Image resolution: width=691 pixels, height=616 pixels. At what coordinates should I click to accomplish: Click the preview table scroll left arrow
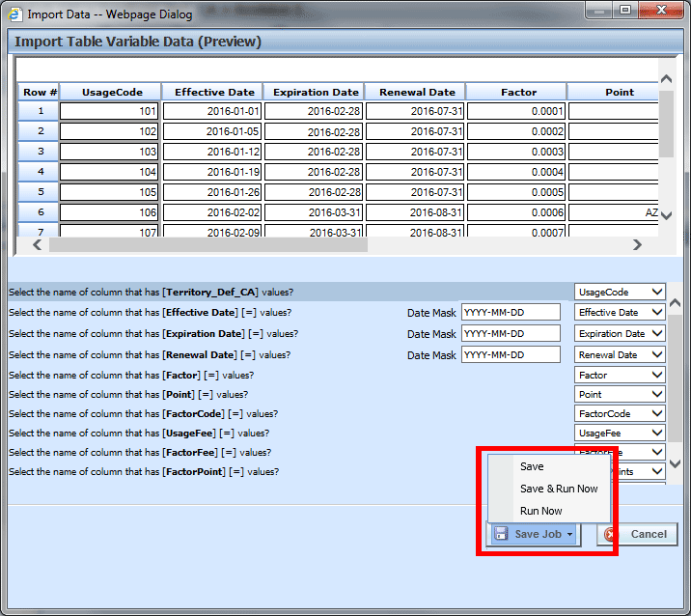pyautogui.click(x=38, y=244)
